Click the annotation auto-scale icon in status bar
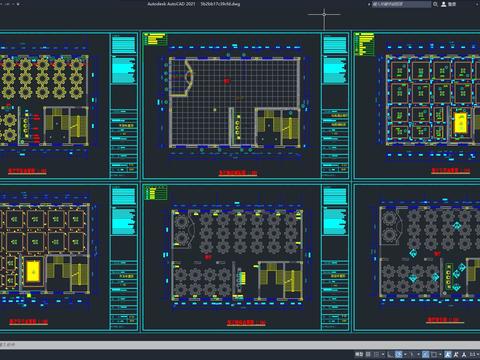The height and width of the screenshot is (360, 480). tap(456, 354)
